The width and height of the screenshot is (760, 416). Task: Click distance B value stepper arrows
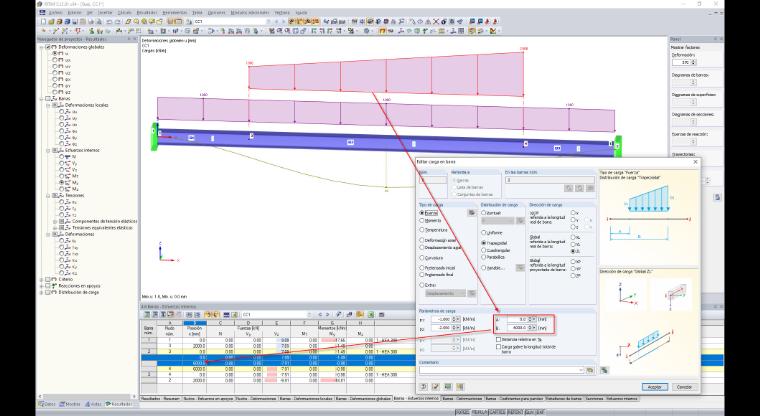point(532,328)
